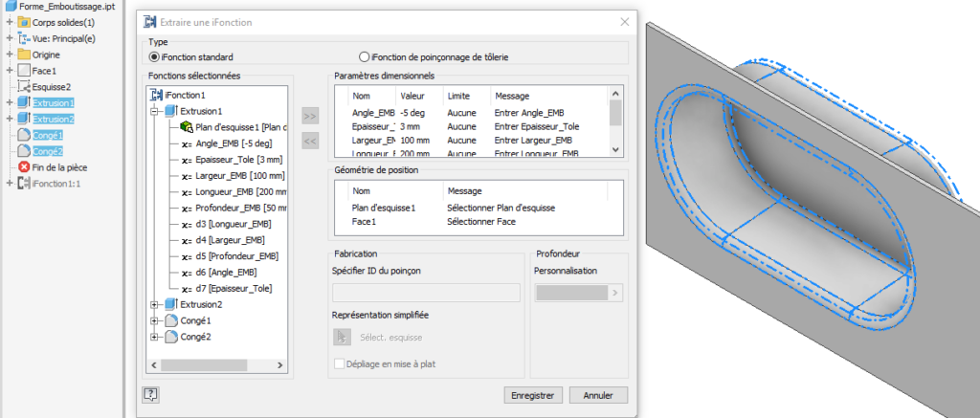
Task: Collapse Extrusion1 in dialog tree
Action: click(154, 111)
